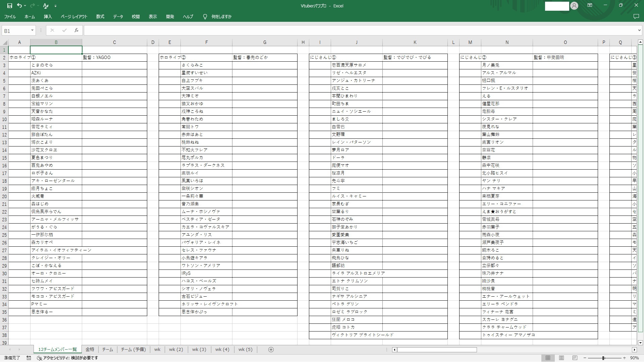
Task: Open the 数式 ribbon tab
Action: pos(100,16)
